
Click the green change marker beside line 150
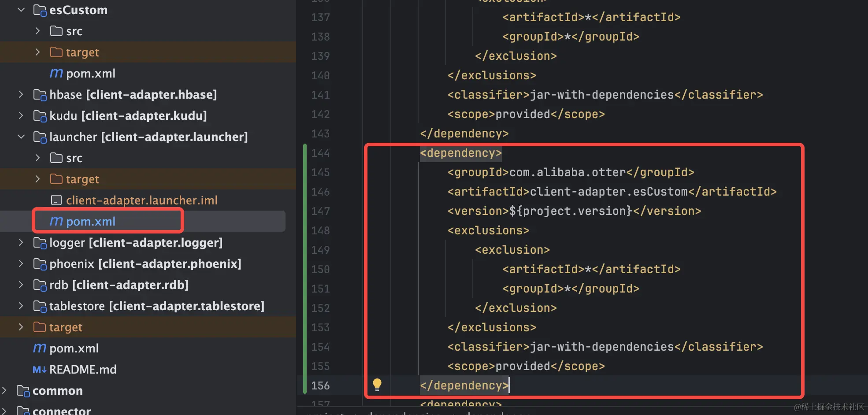(x=305, y=269)
